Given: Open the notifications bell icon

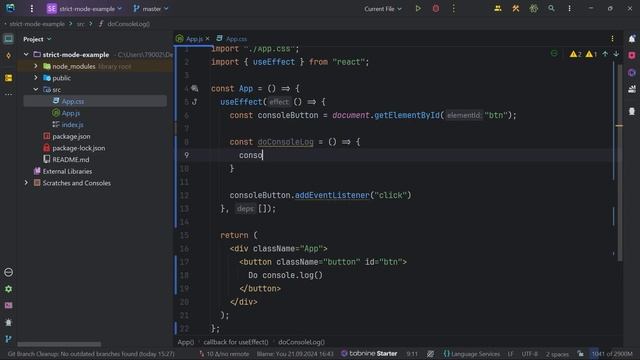Looking at the screenshot, I should pyautogui.click(x=632, y=39).
